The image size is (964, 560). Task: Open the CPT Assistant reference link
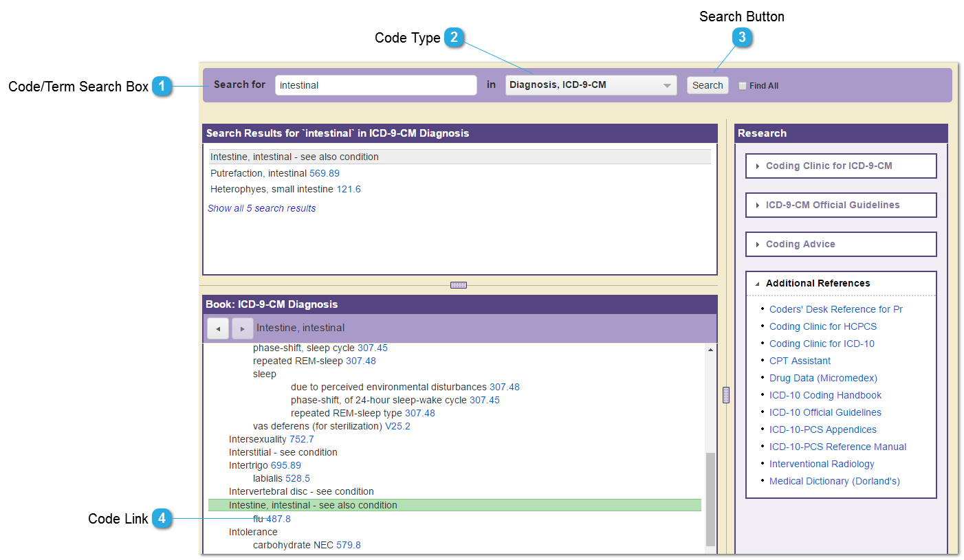coord(800,361)
